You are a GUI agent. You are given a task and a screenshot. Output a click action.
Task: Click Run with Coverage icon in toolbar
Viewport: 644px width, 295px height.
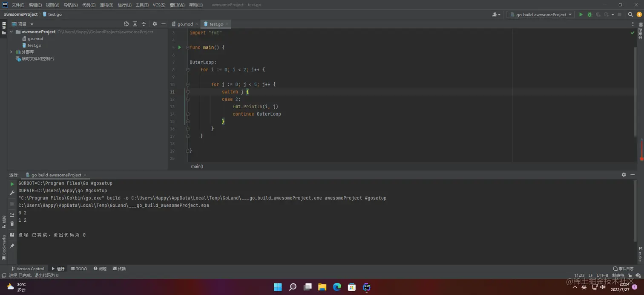point(598,14)
